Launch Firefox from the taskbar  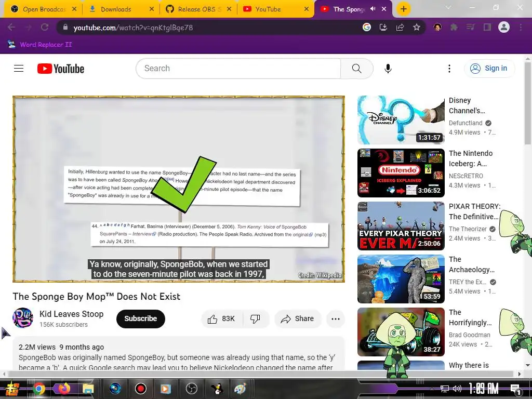(64, 388)
